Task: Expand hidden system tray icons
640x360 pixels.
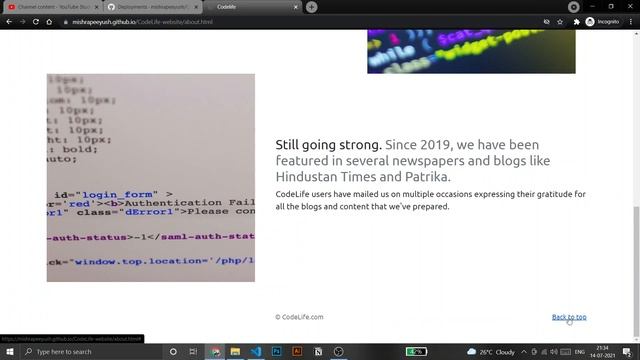Action: (524, 352)
